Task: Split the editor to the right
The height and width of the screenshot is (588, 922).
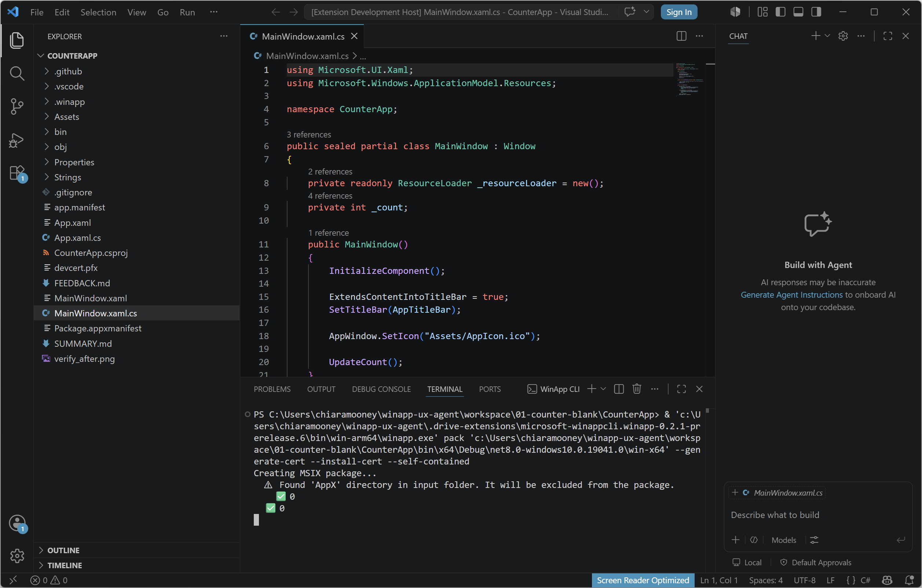Action: coord(681,36)
